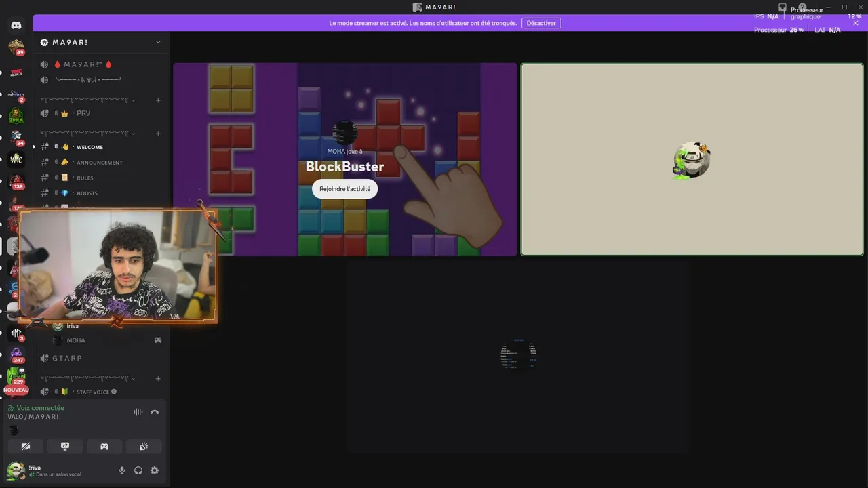The width and height of the screenshot is (868, 488).
Task: Open the server with 229 notifications
Action: click(16, 376)
